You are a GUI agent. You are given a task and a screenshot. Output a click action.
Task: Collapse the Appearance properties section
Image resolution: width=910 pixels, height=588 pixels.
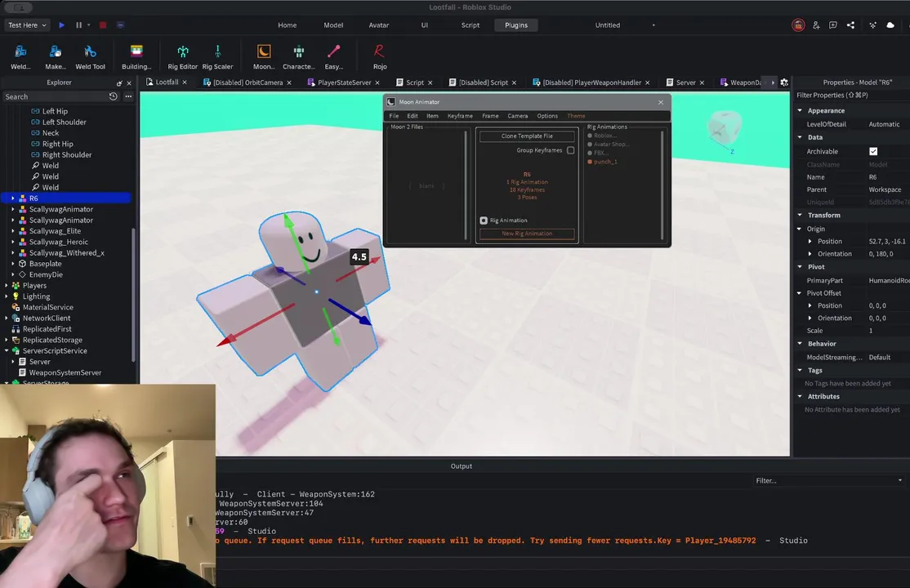(800, 110)
